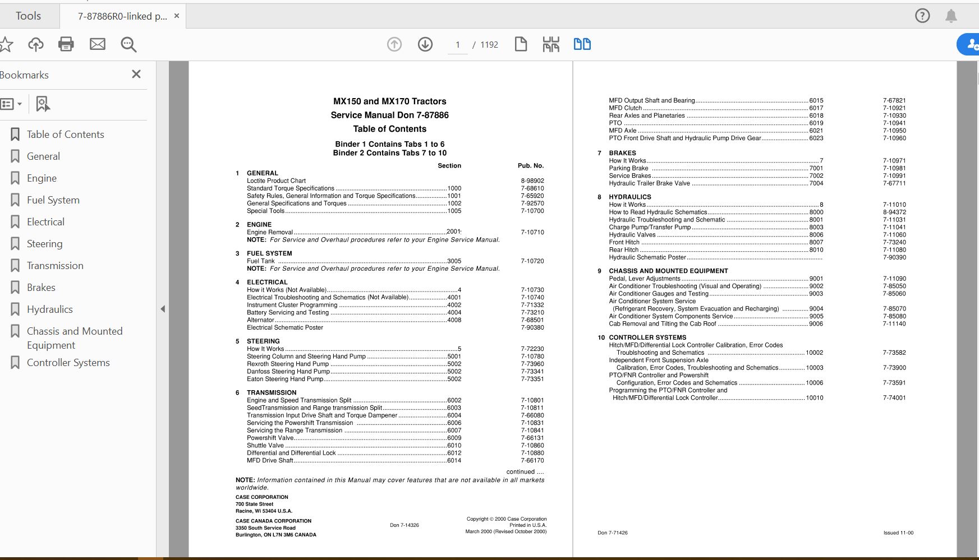This screenshot has width=979, height=560.
Task: Open the bookmark options dropdown arrow
Action: (x=20, y=104)
